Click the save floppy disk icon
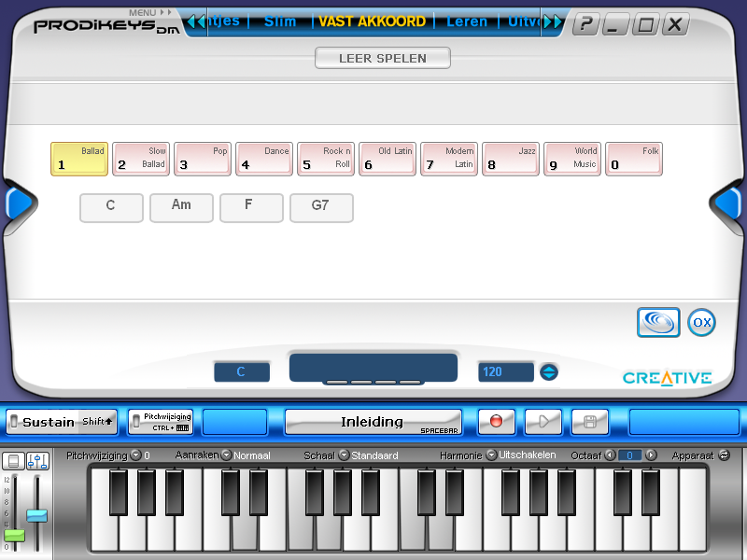 [x=590, y=422]
